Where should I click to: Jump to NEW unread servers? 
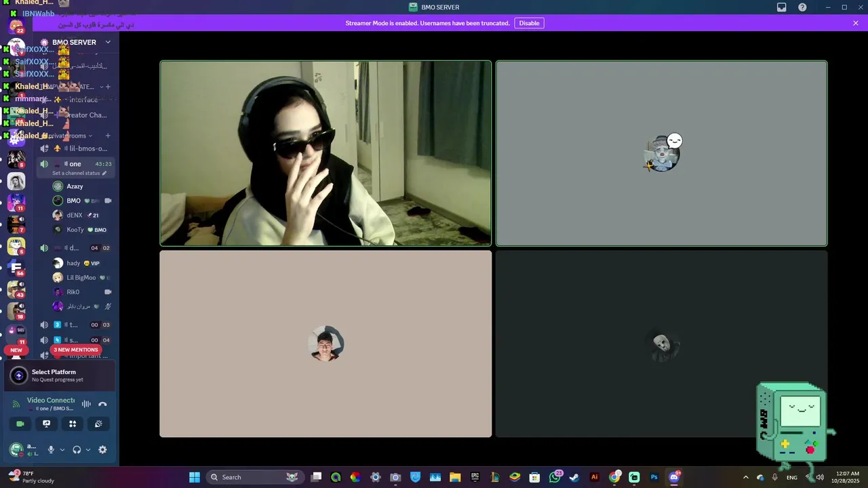point(16,350)
